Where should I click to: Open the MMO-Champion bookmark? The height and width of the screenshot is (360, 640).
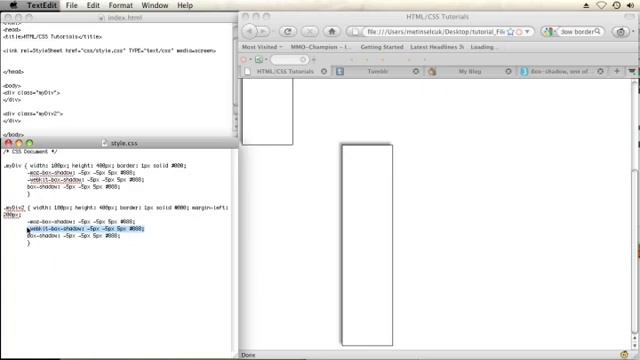(320, 47)
